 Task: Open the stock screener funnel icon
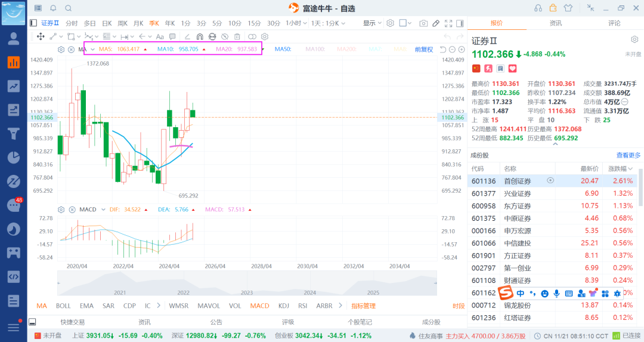pyautogui.click(x=14, y=134)
